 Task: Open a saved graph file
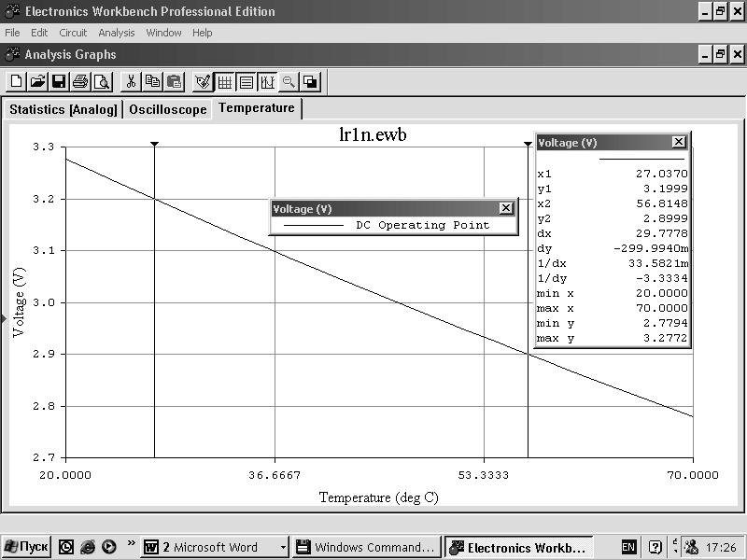click(37, 82)
